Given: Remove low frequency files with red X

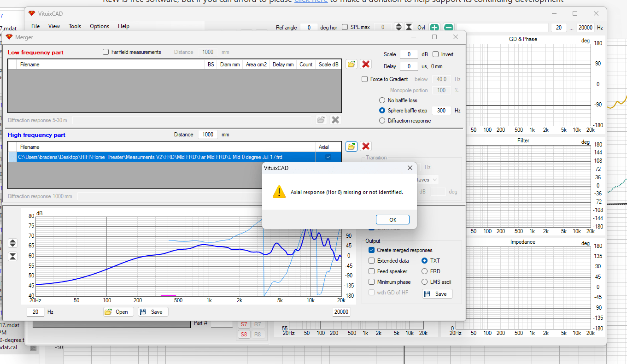Looking at the screenshot, I should point(366,65).
